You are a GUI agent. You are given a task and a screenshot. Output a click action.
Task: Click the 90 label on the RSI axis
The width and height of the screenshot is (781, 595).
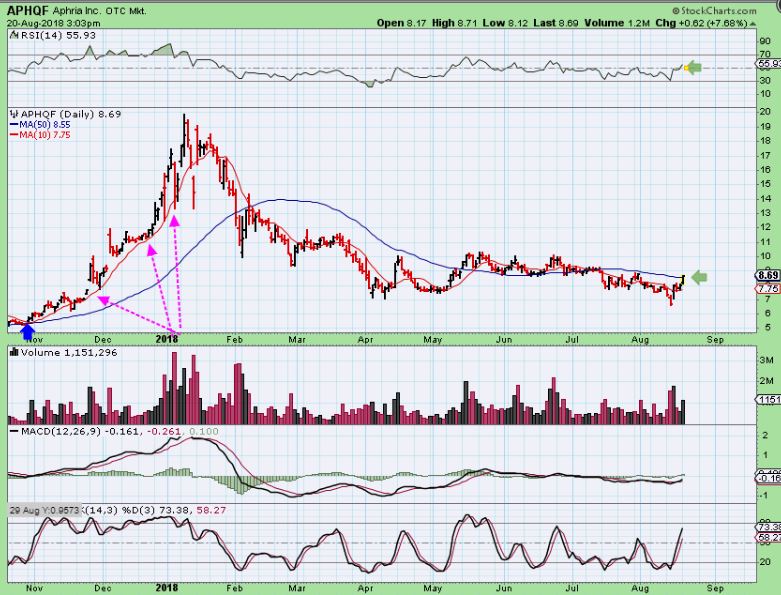coord(765,41)
